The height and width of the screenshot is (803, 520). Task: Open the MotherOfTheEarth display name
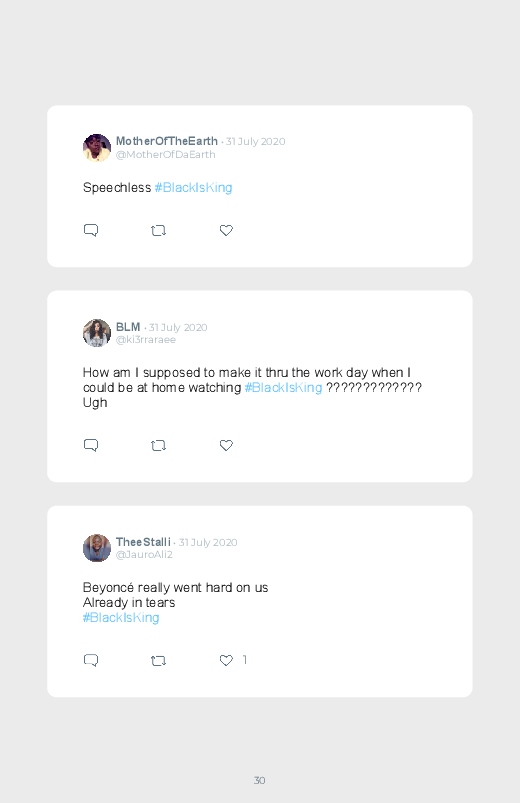167,141
